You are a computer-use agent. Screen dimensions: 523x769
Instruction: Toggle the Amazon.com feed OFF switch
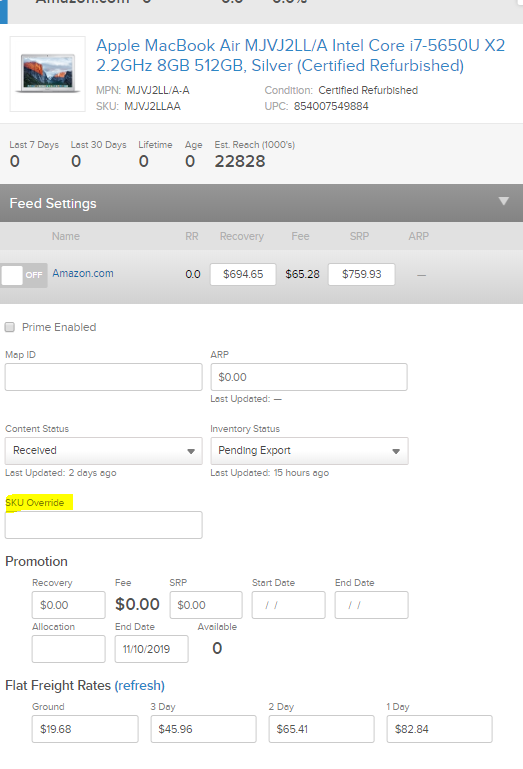(x=24, y=275)
